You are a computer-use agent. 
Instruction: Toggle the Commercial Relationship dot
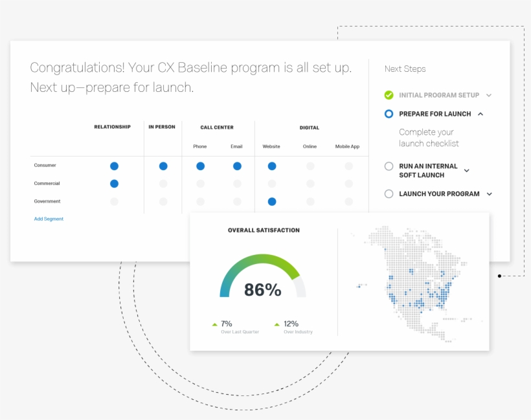(x=114, y=184)
